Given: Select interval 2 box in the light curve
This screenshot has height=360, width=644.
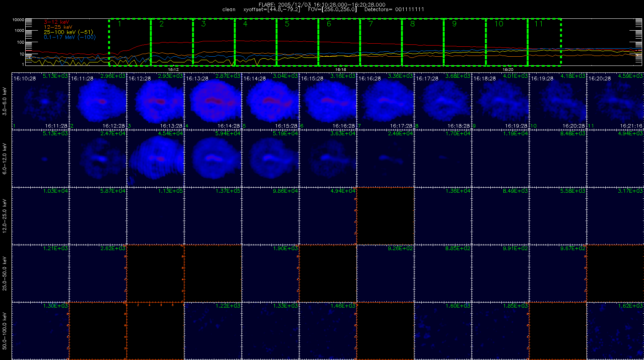Looking at the screenshot, I should [x=172, y=42].
